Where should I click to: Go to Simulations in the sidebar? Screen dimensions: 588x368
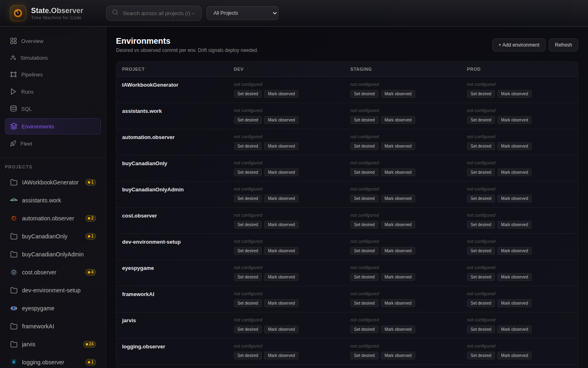click(53, 58)
